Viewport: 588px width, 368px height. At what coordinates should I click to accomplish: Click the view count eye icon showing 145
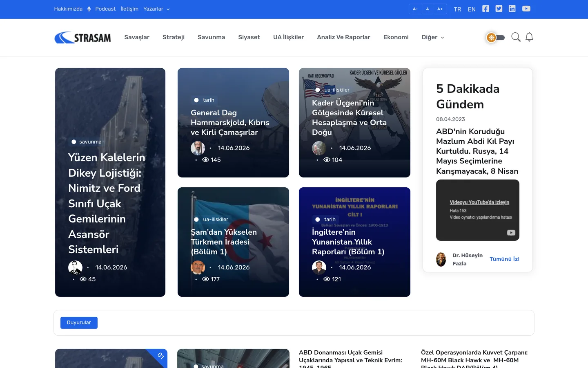click(x=206, y=160)
